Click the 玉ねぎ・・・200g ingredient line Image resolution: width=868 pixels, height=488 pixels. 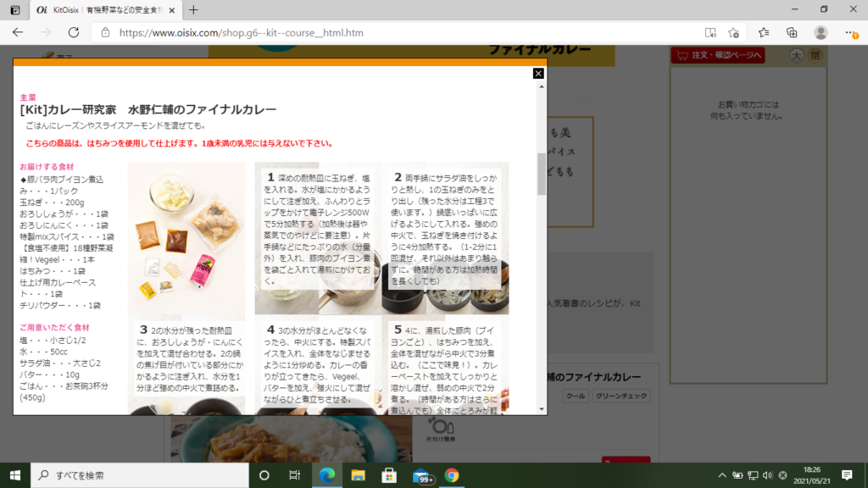[52, 202]
